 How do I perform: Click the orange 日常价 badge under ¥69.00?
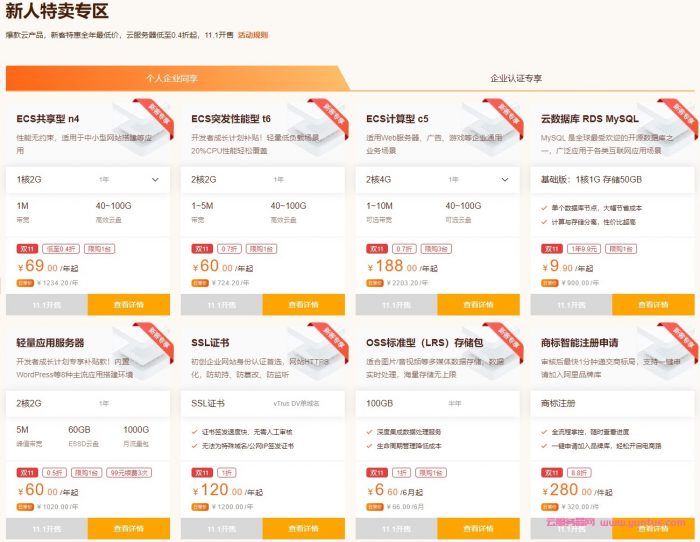click(x=25, y=283)
